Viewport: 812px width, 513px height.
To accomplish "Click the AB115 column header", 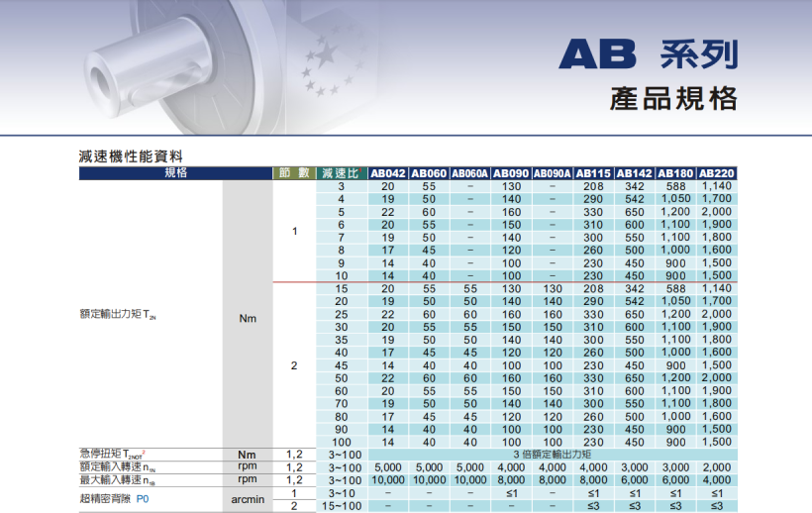I will pos(594,173).
